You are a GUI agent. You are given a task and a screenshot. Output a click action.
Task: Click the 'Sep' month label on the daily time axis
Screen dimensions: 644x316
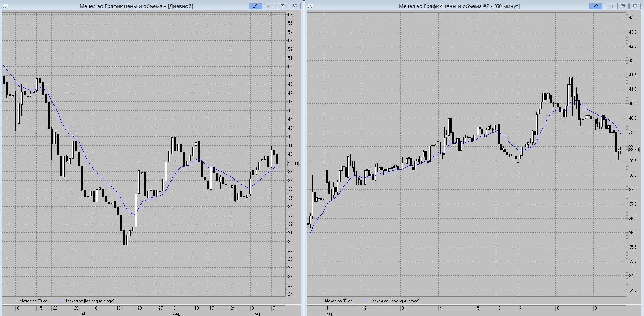(258, 314)
